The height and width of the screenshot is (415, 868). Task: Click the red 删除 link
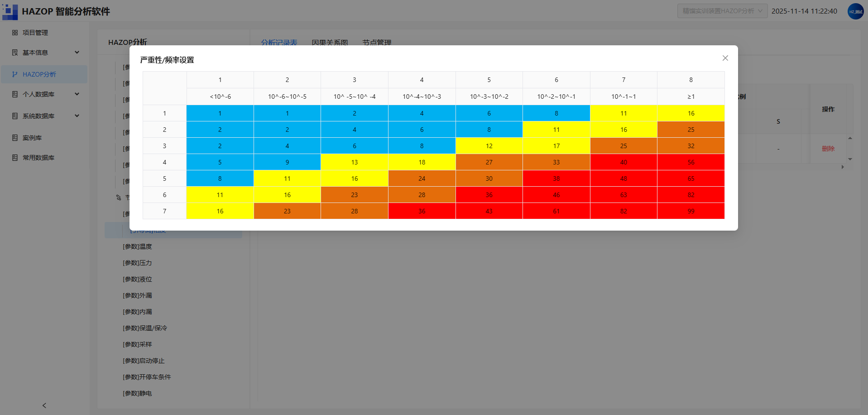click(828, 149)
